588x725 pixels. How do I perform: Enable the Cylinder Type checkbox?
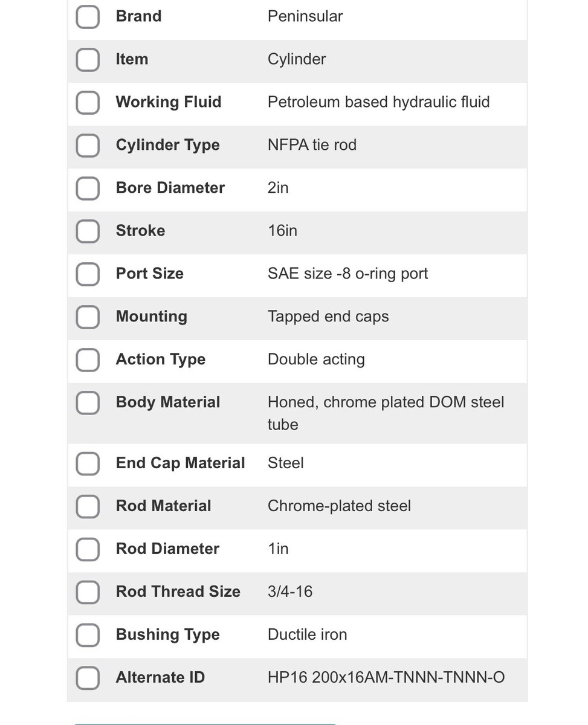[x=88, y=145]
